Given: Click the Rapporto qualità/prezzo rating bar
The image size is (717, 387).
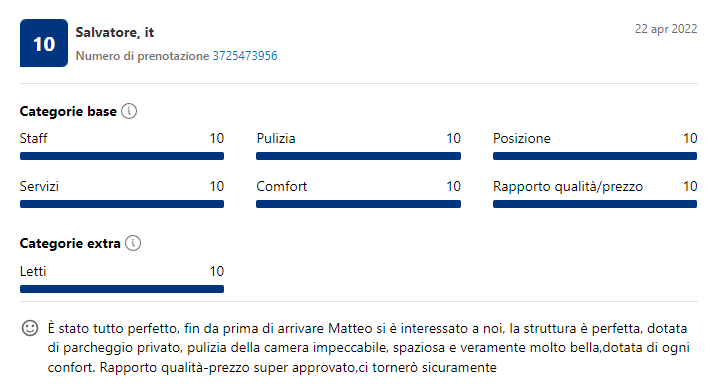Looking at the screenshot, I should 594,204.
